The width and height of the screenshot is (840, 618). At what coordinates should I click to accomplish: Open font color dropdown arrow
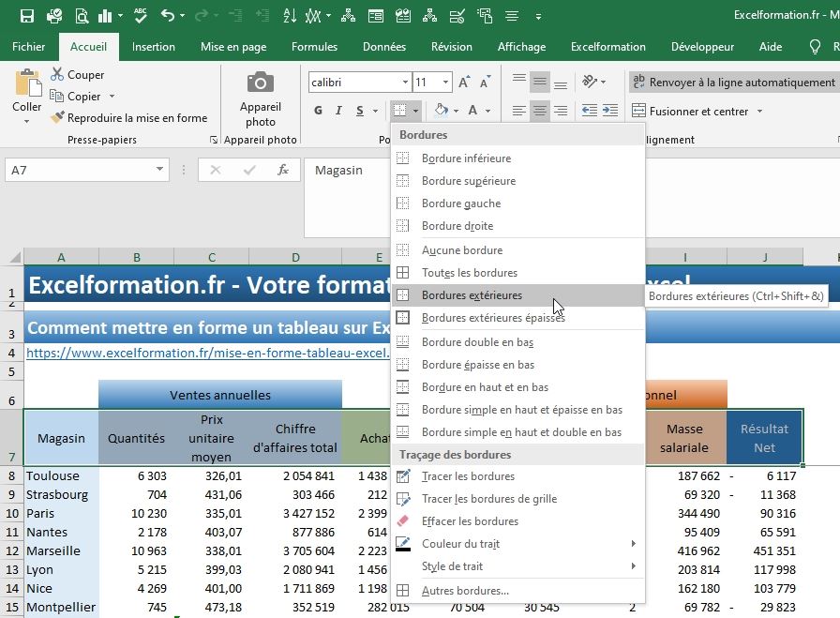click(488, 111)
